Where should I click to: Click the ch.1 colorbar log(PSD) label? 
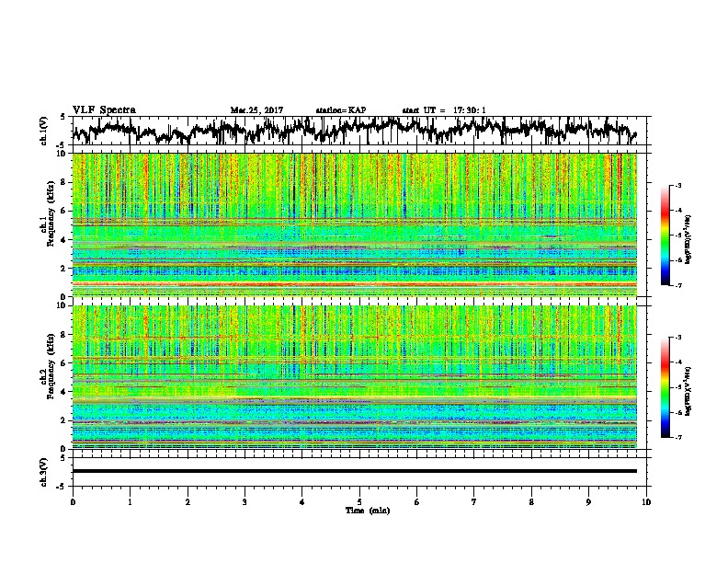tap(688, 240)
